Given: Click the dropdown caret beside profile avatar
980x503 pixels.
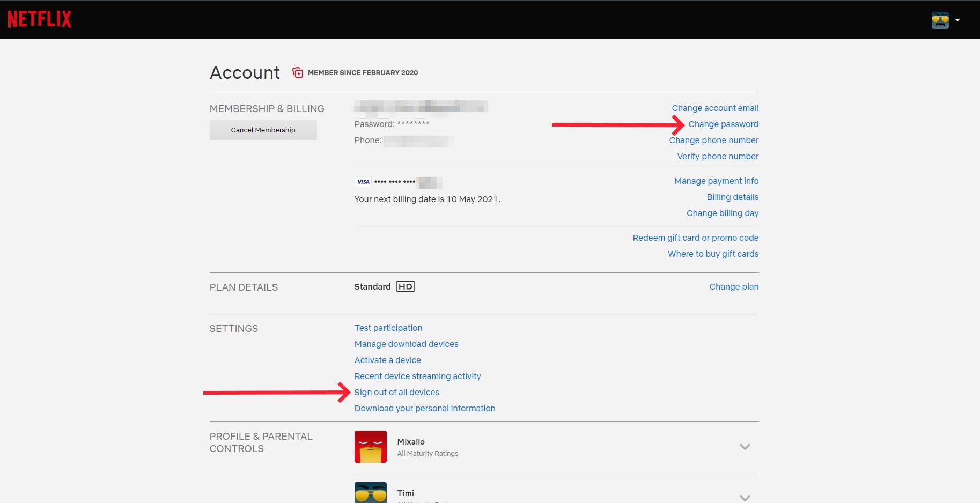Looking at the screenshot, I should pyautogui.click(x=957, y=20).
